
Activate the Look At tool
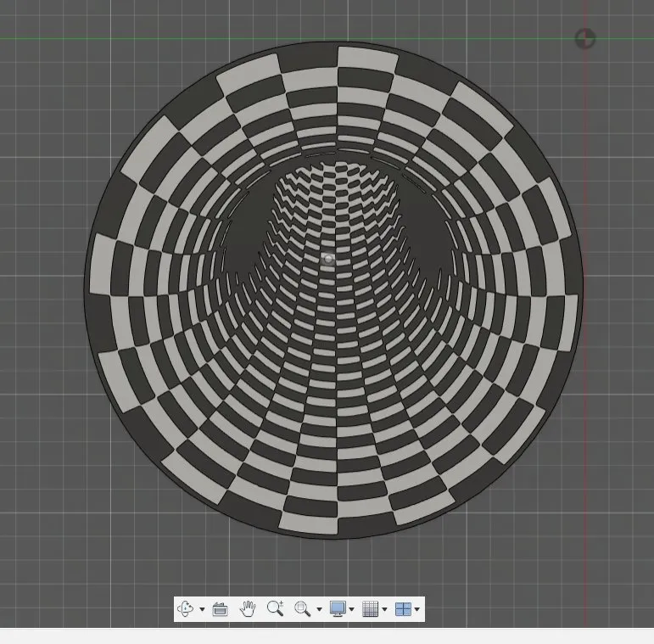pos(220,609)
